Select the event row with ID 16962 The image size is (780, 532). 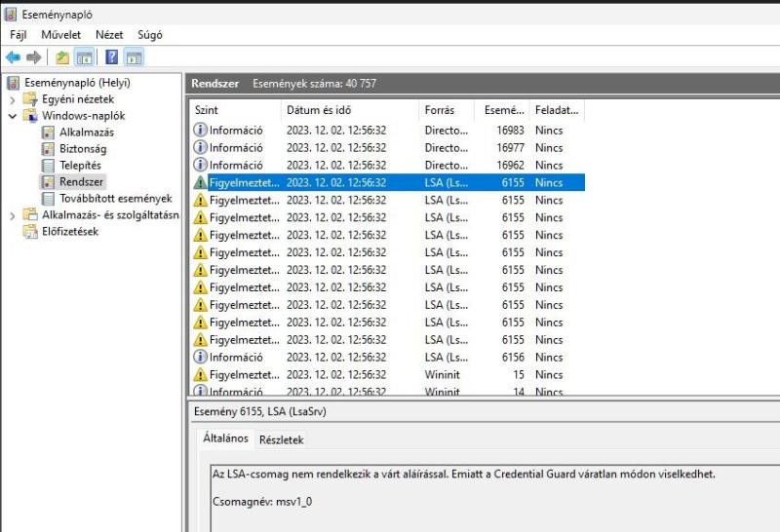[388, 165]
